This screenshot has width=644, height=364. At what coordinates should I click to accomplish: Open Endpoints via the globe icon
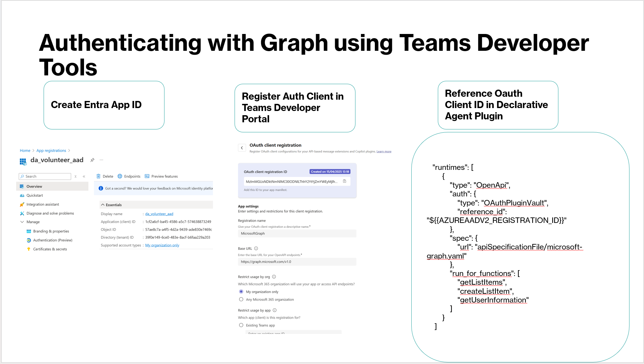coord(120,176)
